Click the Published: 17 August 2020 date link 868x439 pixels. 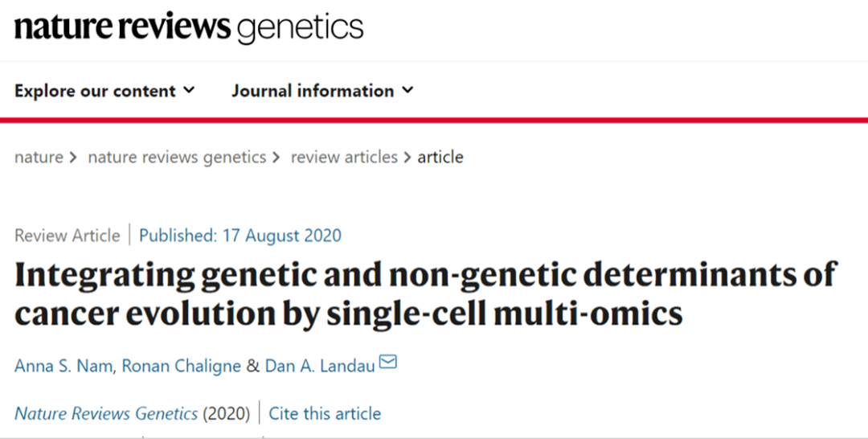pos(240,236)
